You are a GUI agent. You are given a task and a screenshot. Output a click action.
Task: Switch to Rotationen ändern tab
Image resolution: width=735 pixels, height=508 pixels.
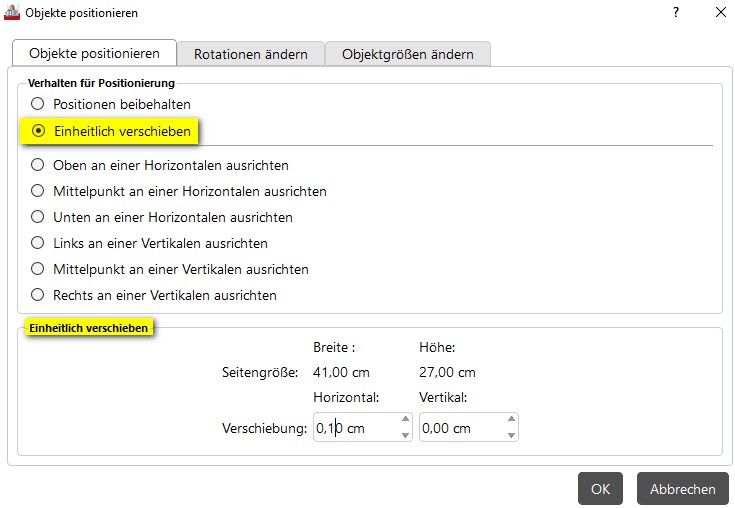(251, 54)
